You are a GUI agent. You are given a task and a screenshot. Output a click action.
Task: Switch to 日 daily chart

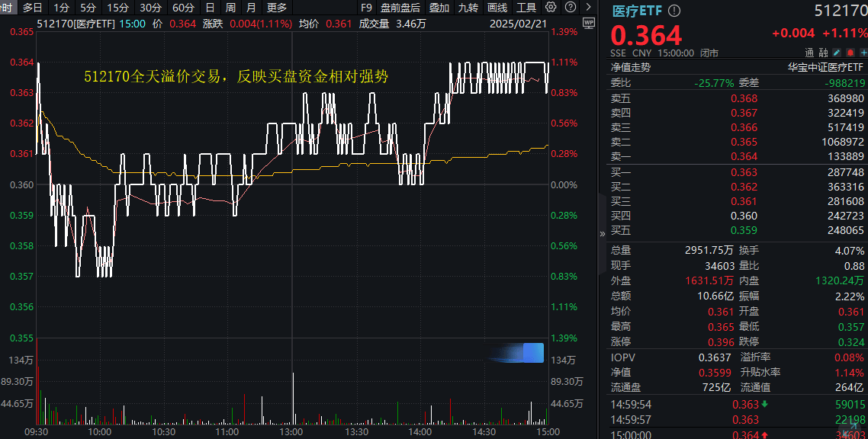[x=210, y=7]
